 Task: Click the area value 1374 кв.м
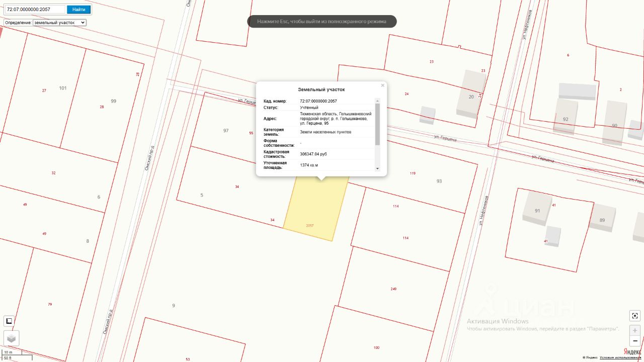pos(309,165)
